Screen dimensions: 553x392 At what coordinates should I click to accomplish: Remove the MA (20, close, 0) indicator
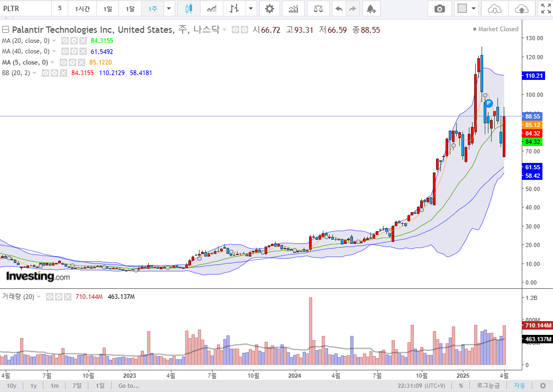click(83, 41)
